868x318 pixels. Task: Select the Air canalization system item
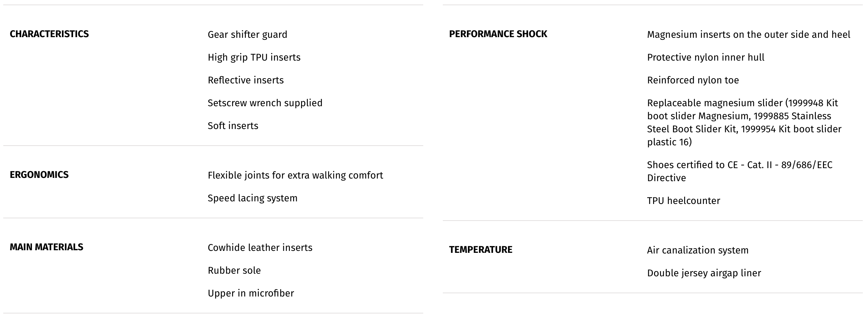point(697,250)
